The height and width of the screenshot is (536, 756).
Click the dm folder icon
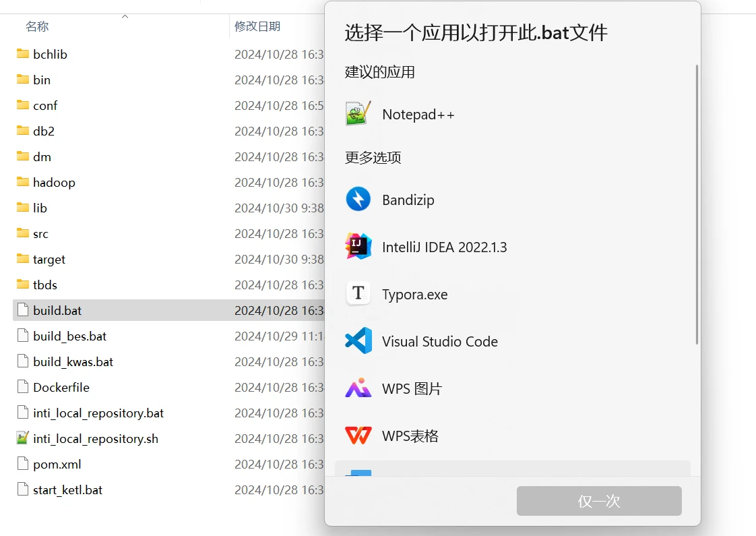click(23, 156)
